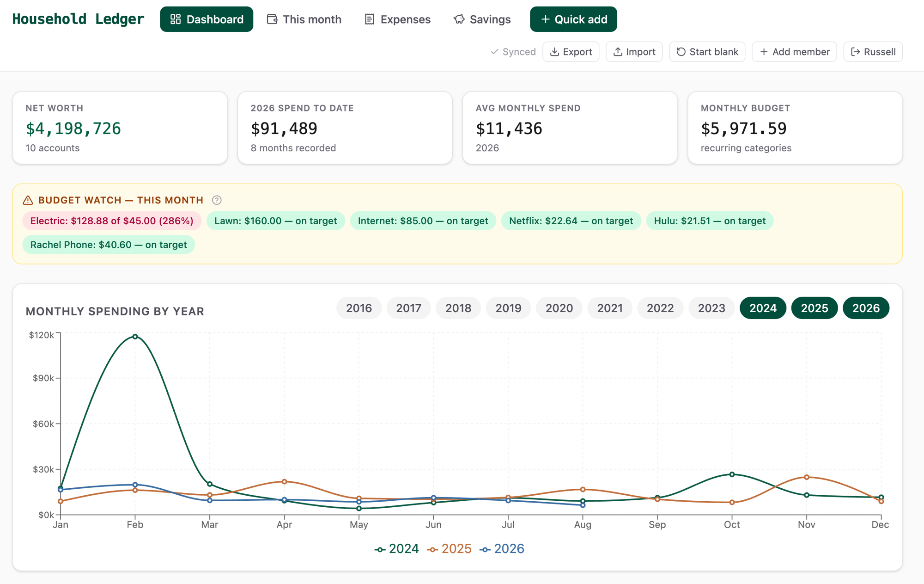Click the 2024 legend entry
924x584 pixels.
pyautogui.click(x=396, y=549)
